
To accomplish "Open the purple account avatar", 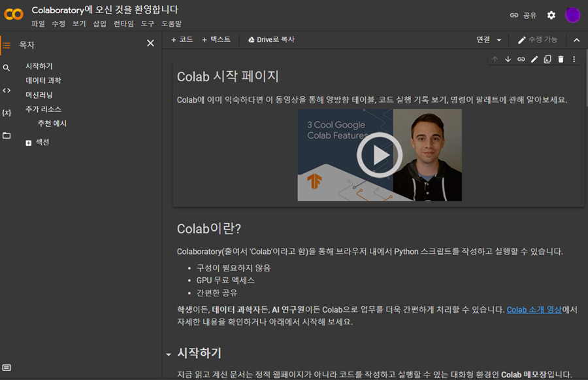I will tap(572, 15).
